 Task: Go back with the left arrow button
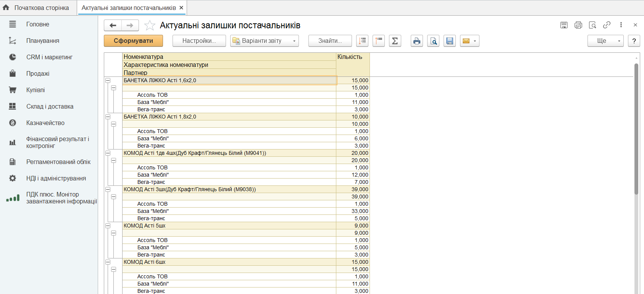click(113, 25)
